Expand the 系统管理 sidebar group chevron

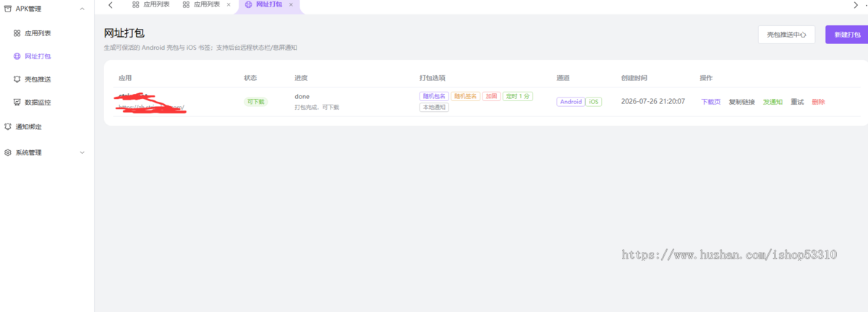tap(82, 152)
